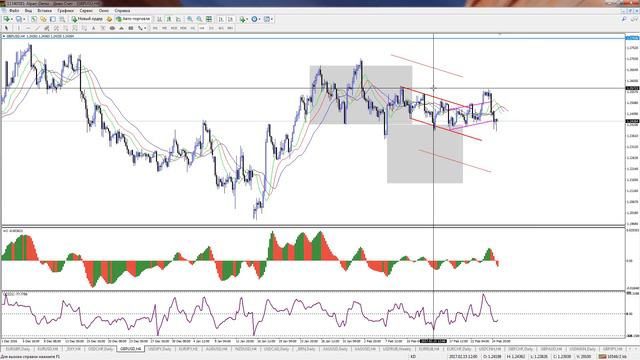Show the Terminal panel icon
The width and height of the screenshot is (640, 360).
pyautogui.click(x=62, y=19)
